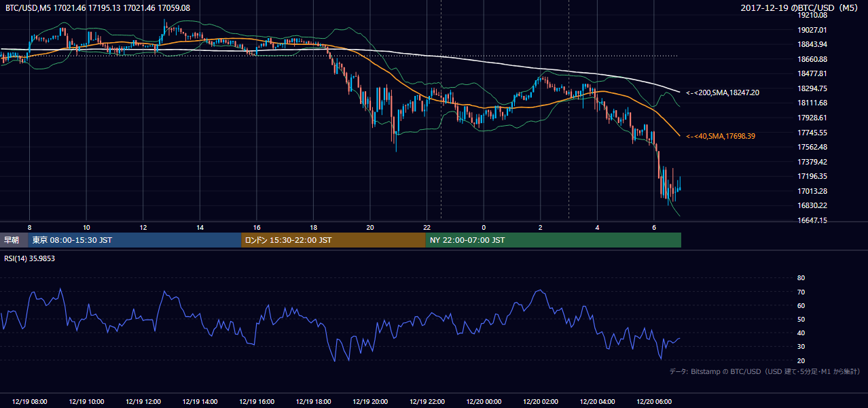The image size is (868, 408).
Task: Click price axis label 19027.01
Action: pos(812,30)
